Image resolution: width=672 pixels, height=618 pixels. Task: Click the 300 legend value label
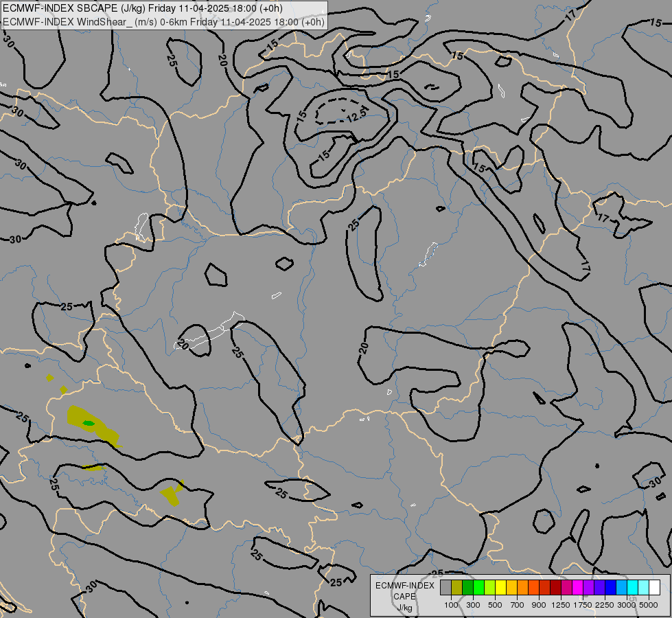473,605
